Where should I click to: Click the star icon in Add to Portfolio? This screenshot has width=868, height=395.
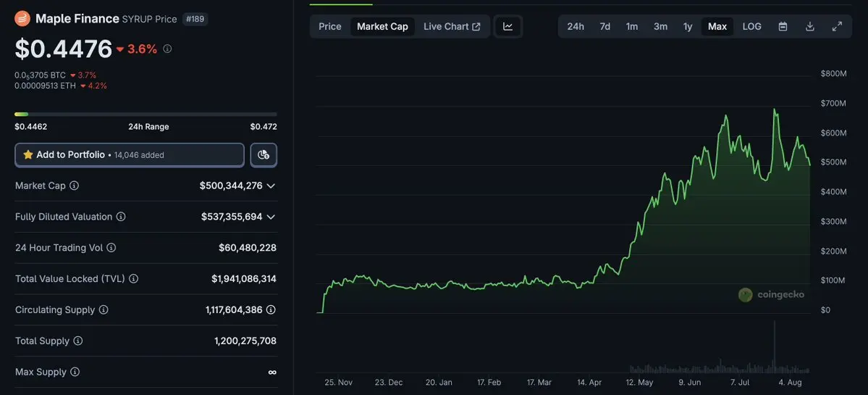tap(28, 155)
